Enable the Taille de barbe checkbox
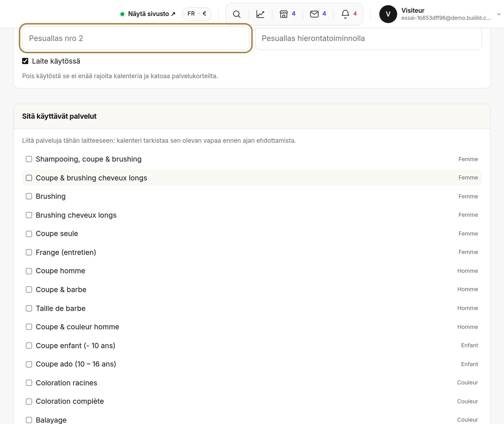This screenshot has height=424, width=504. pyautogui.click(x=29, y=308)
